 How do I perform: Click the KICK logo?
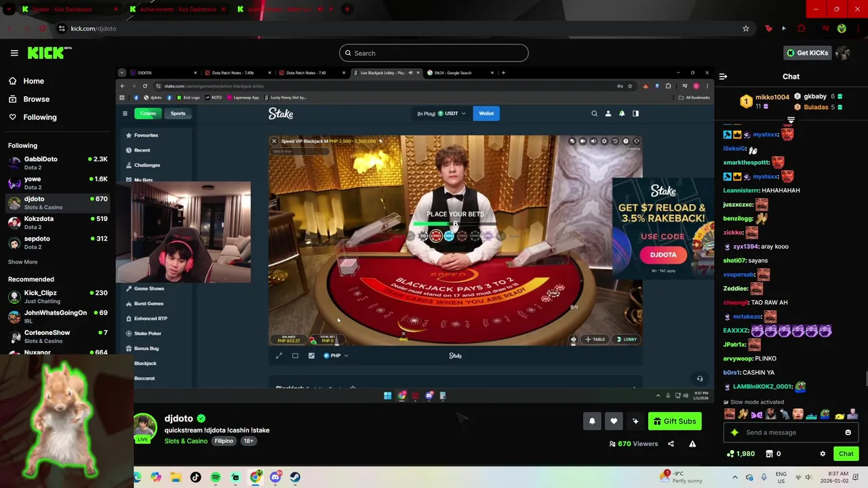(48, 53)
